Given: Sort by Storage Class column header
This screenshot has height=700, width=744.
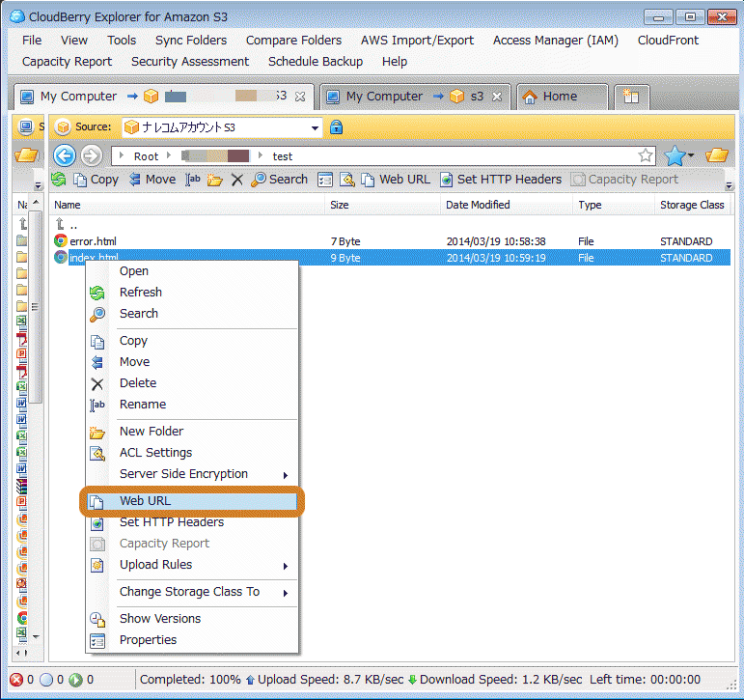Looking at the screenshot, I should point(692,205).
